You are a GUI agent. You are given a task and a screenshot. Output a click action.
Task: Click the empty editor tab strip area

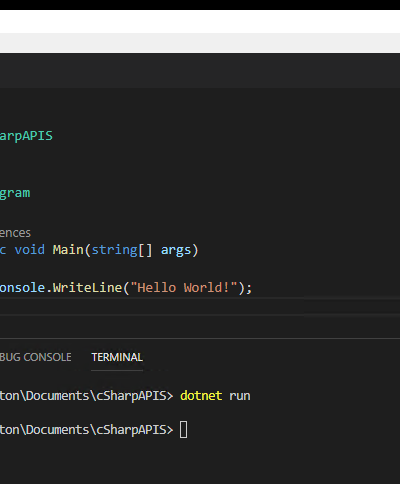200,71
